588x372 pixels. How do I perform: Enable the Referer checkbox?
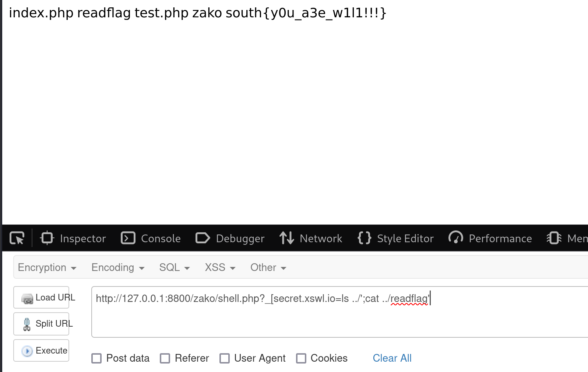(165, 358)
